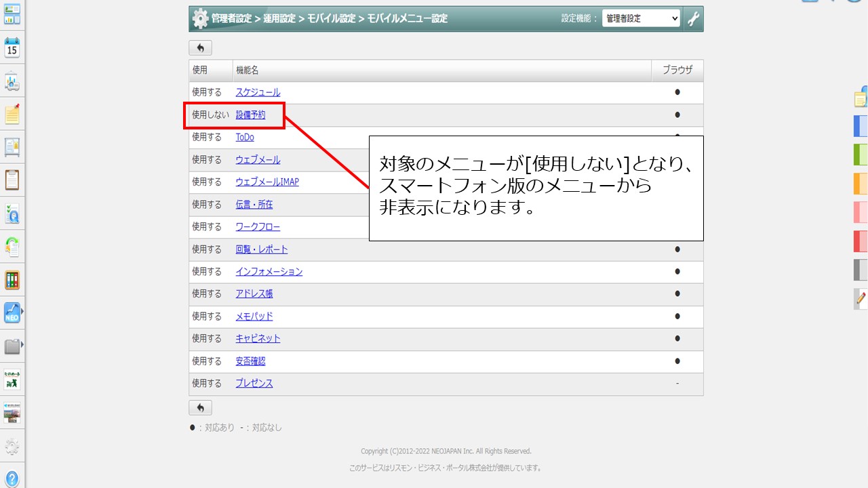The width and height of the screenshot is (868, 488).
Task: Open the アドレス帳 link
Action: pos(254,293)
